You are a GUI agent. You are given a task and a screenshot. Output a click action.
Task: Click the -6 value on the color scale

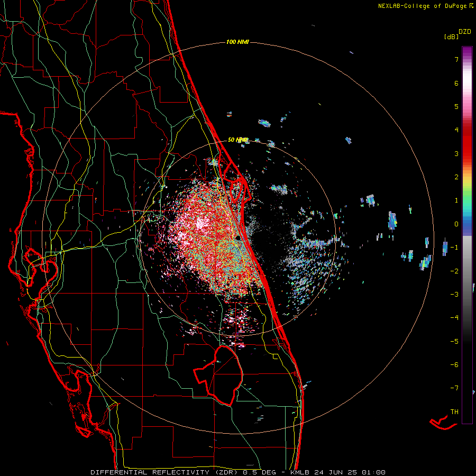[x=454, y=365]
